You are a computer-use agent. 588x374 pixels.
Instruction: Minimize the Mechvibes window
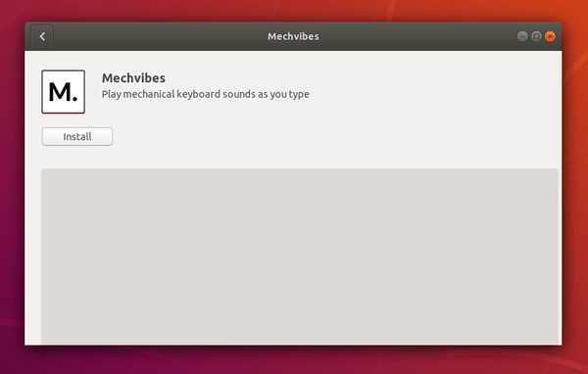[522, 36]
